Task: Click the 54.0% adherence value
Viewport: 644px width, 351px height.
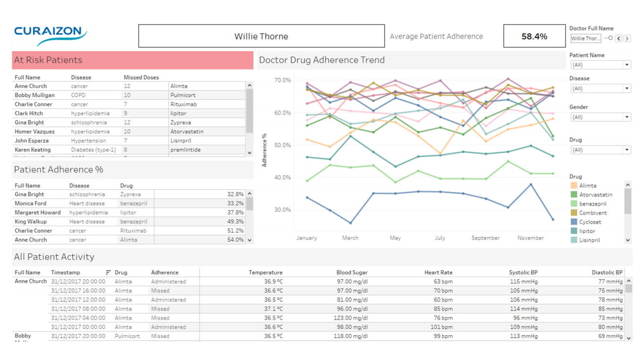Action: point(236,240)
